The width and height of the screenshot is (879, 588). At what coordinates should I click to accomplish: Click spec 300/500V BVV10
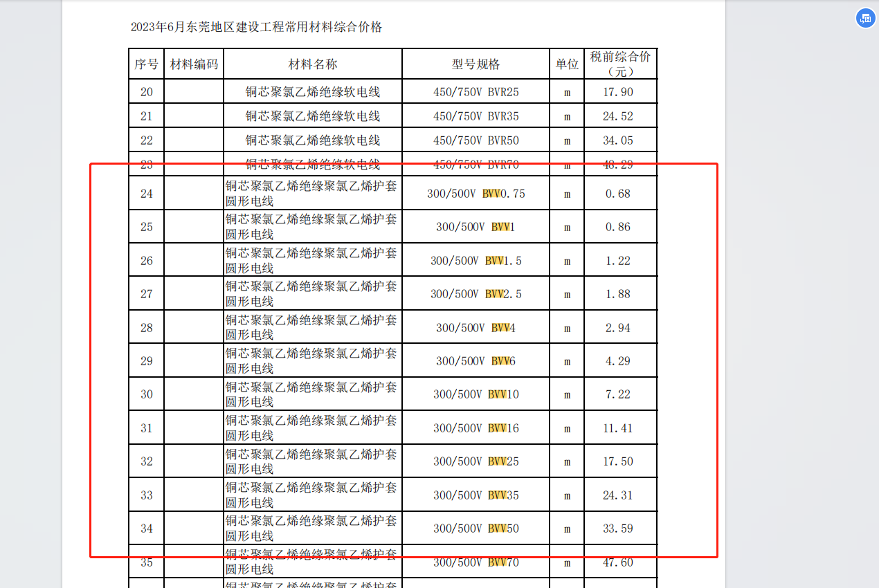coord(475,394)
